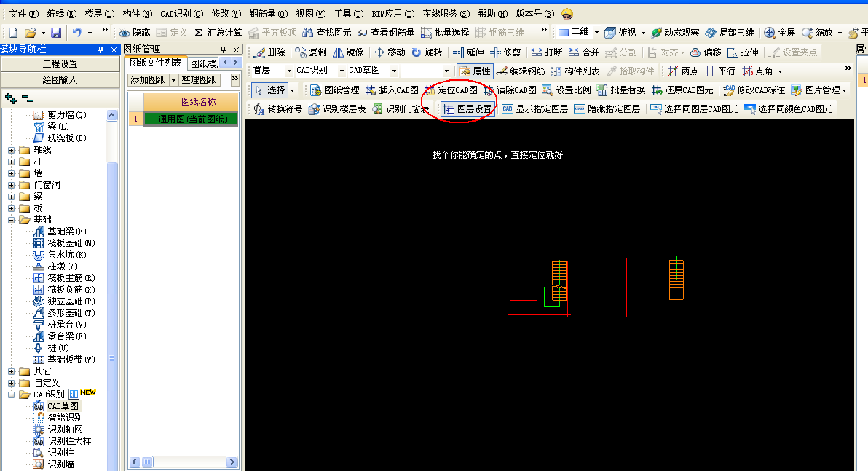Click 合并 merge tool

(584, 52)
